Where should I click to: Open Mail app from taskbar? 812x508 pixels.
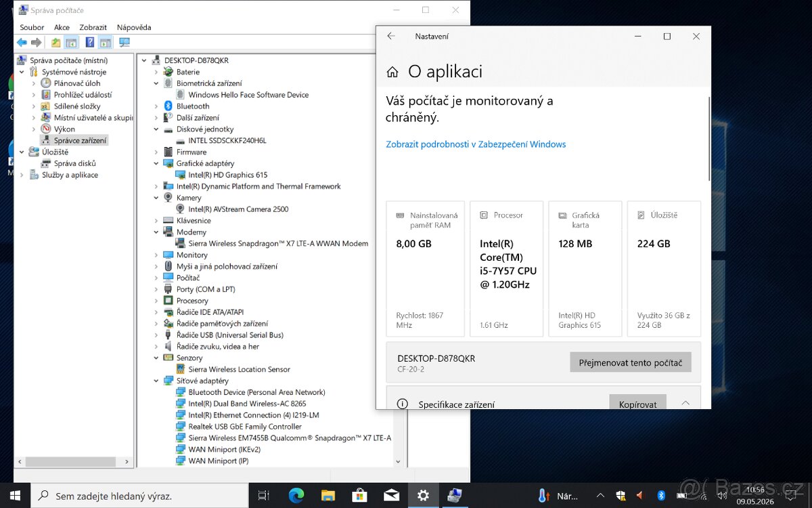(x=391, y=496)
